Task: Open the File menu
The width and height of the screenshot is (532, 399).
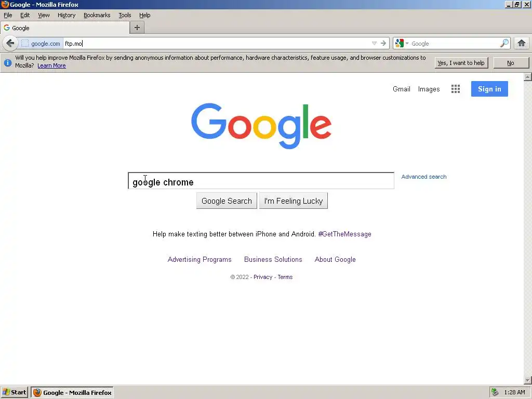Action: click(8, 15)
